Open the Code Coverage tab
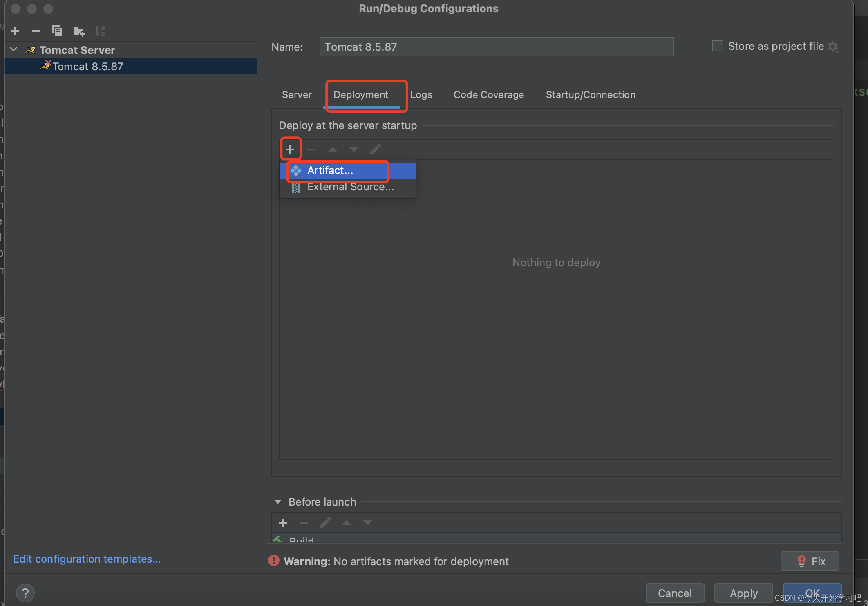Viewport: 868px width, 606px height. point(489,95)
